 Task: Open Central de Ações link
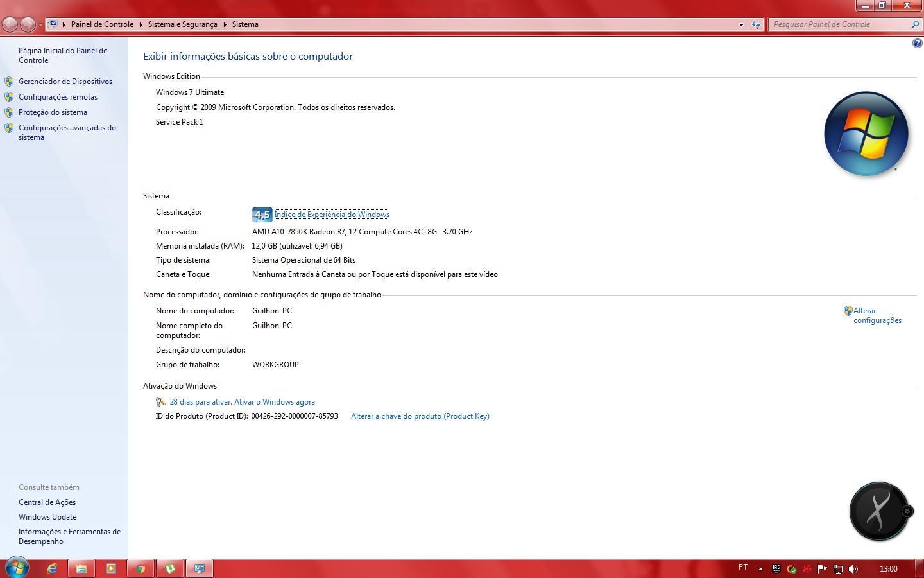point(47,502)
